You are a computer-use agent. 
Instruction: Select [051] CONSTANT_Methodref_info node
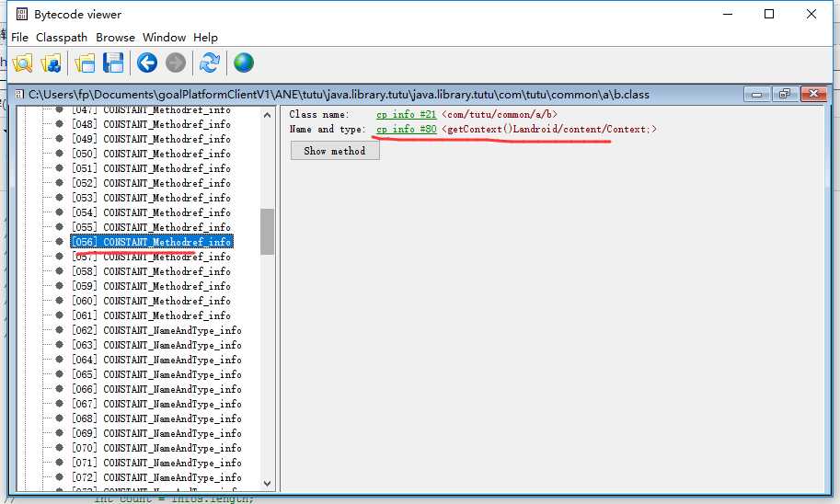coord(151,168)
